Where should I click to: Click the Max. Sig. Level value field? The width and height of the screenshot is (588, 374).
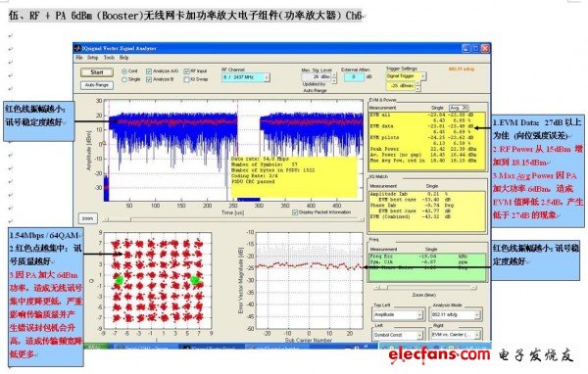tap(317, 76)
